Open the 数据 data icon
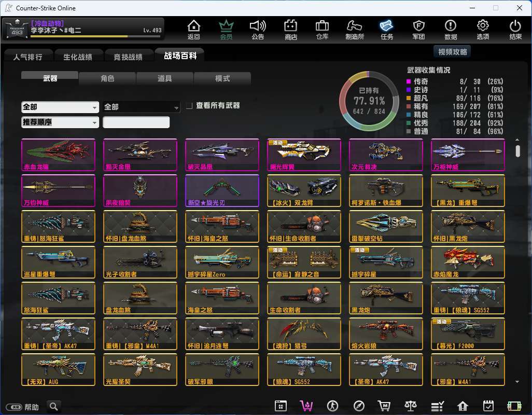This screenshot has width=532, height=415. [x=451, y=30]
